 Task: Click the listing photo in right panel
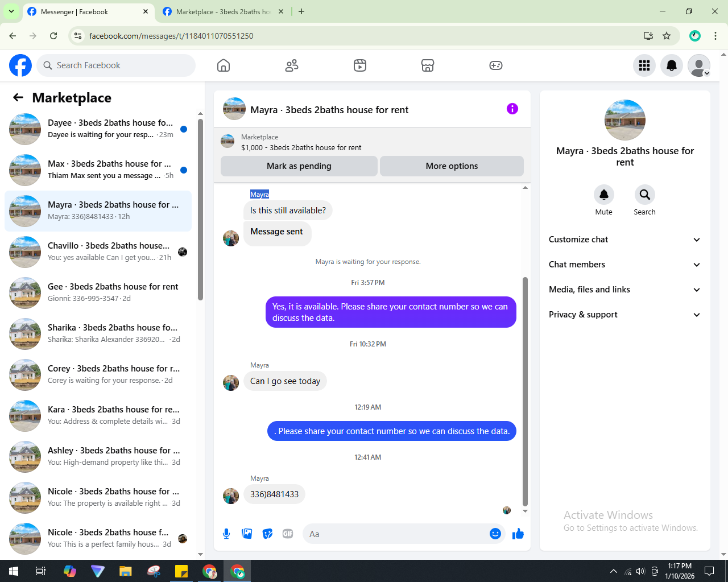coord(625,120)
